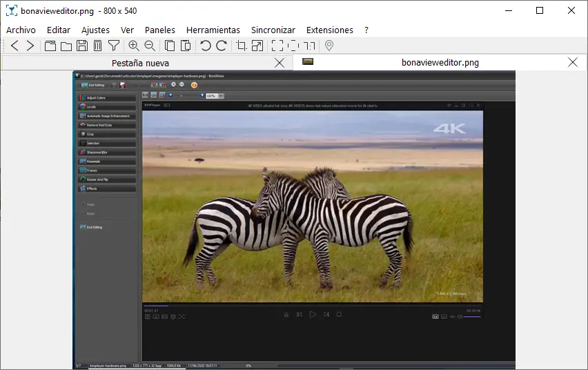Close the bonavieweditor.png tab
The width and height of the screenshot is (588, 370).
pyautogui.click(x=572, y=62)
